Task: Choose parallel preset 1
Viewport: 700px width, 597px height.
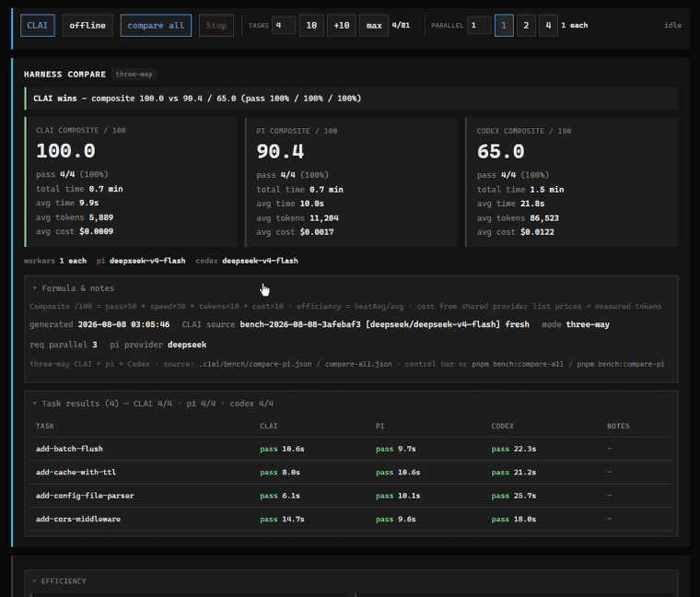Action: point(504,26)
